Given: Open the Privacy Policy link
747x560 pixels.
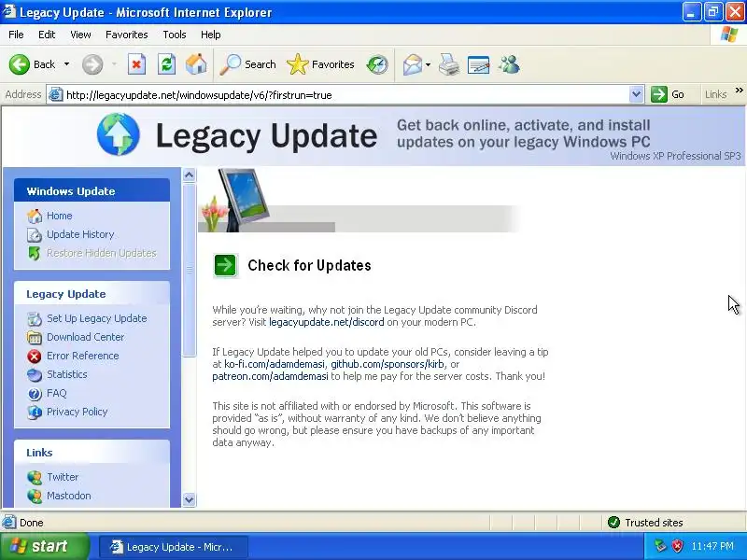Looking at the screenshot, I should click(78, 412).
